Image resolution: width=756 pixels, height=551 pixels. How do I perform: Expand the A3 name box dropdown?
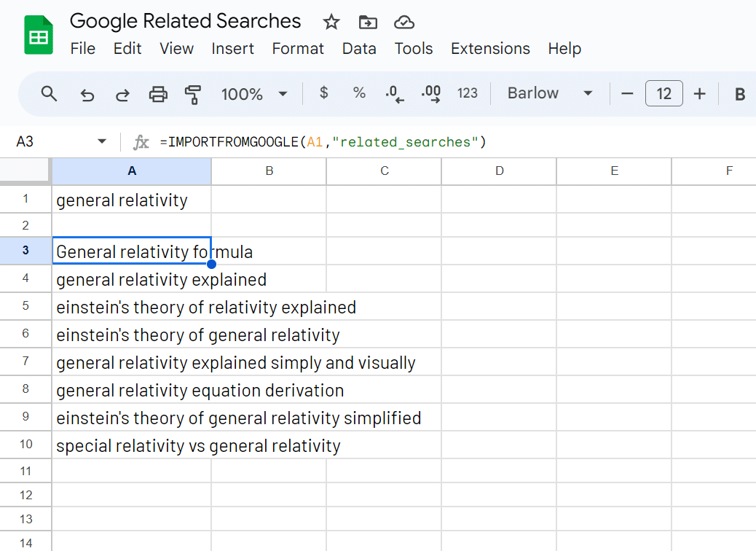pos(102,141)
